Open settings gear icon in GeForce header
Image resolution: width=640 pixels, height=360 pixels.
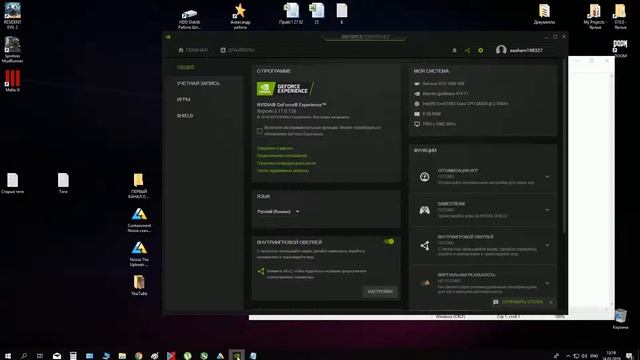click(x=480, y=50)
